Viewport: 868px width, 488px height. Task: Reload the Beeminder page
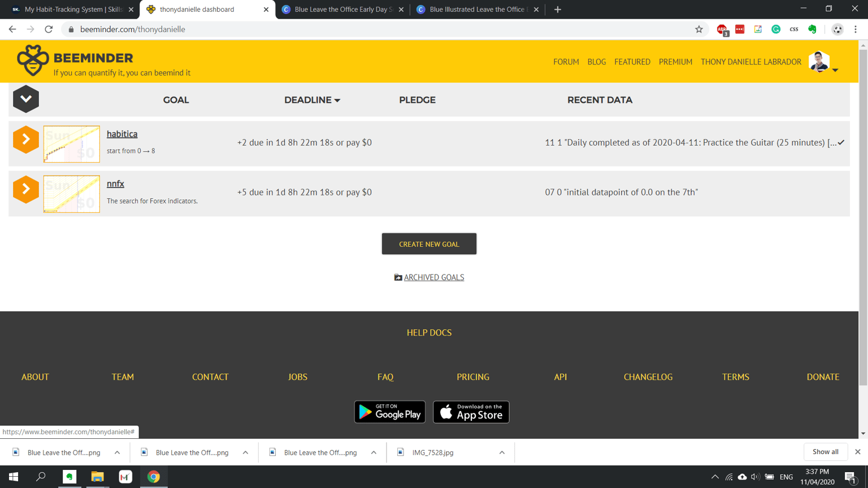(x=49, y=29)
